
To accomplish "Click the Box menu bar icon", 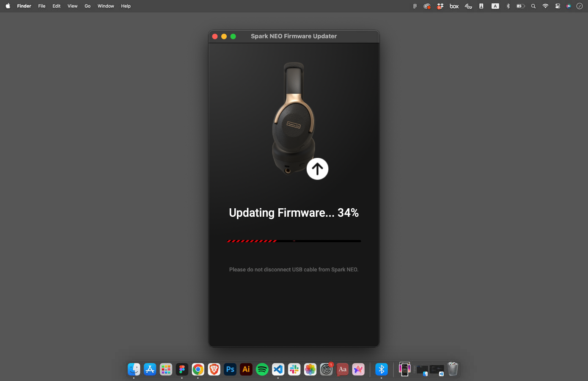I will (454, 6).
